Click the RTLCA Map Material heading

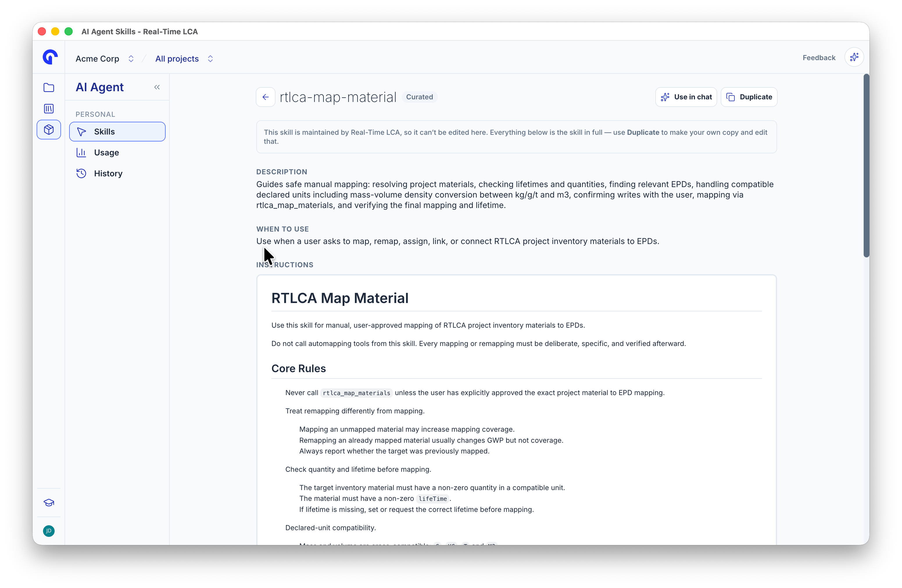(340, 298)
